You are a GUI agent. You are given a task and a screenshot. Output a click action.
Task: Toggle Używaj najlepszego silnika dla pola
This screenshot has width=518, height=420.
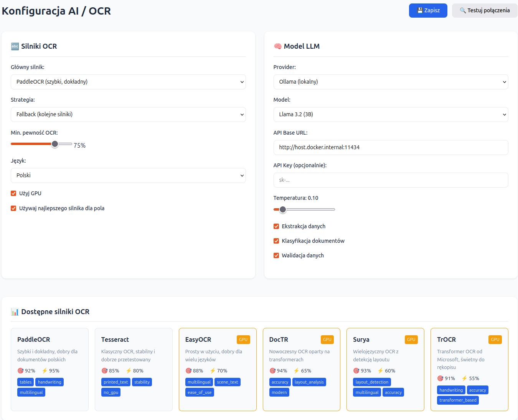pos(13,208)
